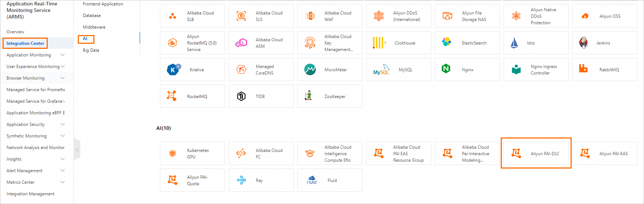Select the AI category tab
Screen dimensions: 644x204
85,39
